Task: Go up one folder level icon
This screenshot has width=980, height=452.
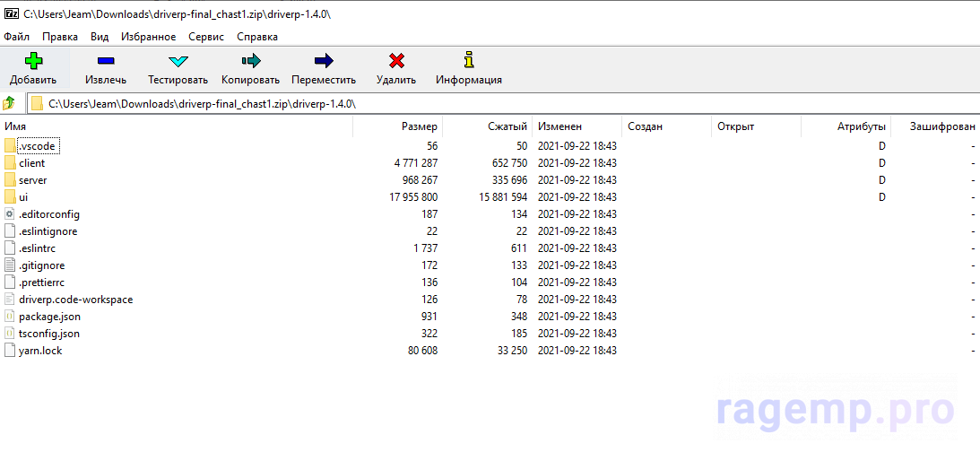Action: click(10, 103)
